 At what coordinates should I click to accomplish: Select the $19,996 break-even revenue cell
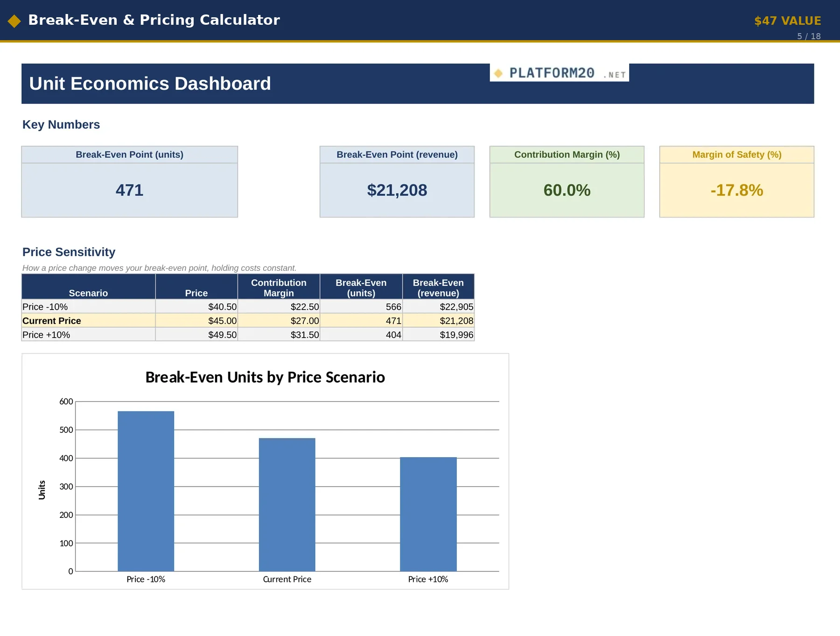(438, 335)
